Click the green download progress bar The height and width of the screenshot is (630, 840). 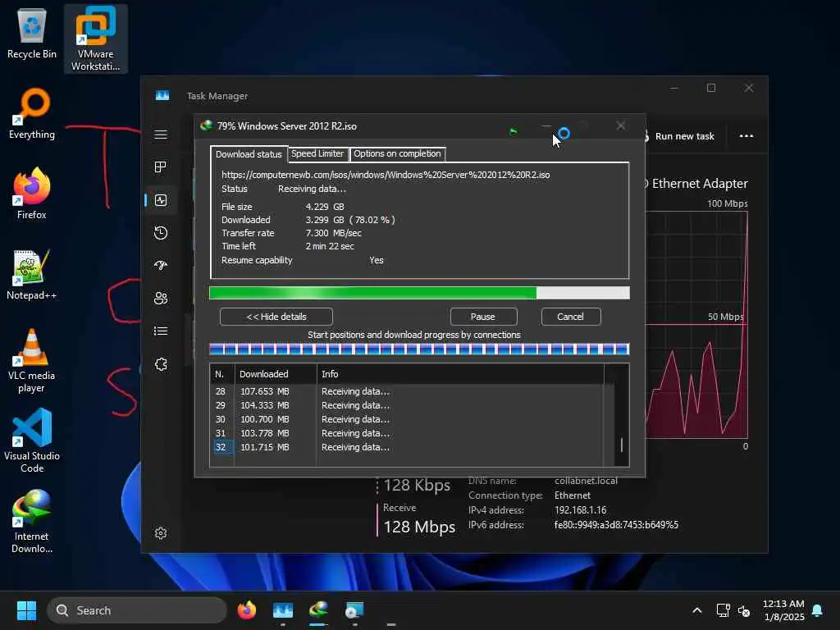coord(419,293)
